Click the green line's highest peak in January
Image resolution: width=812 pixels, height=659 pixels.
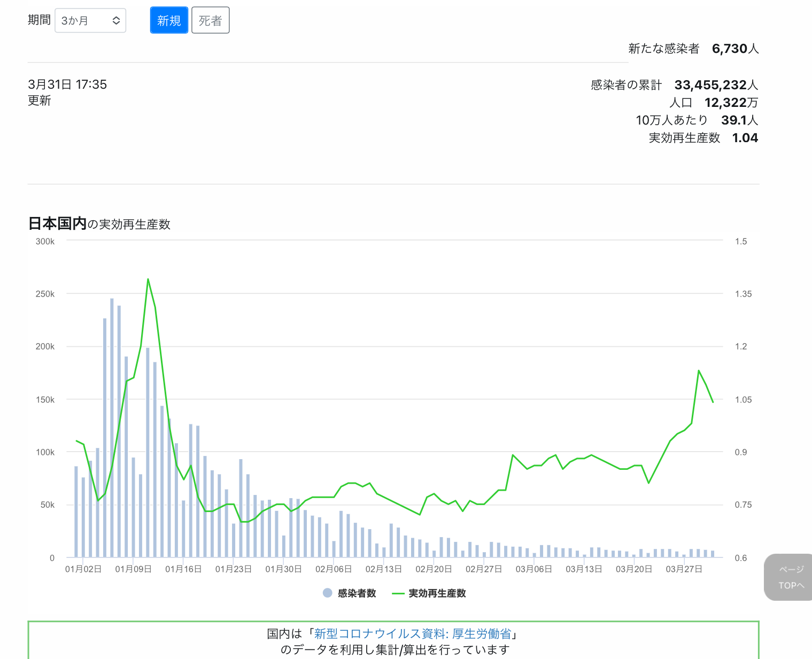coord(148,280)
